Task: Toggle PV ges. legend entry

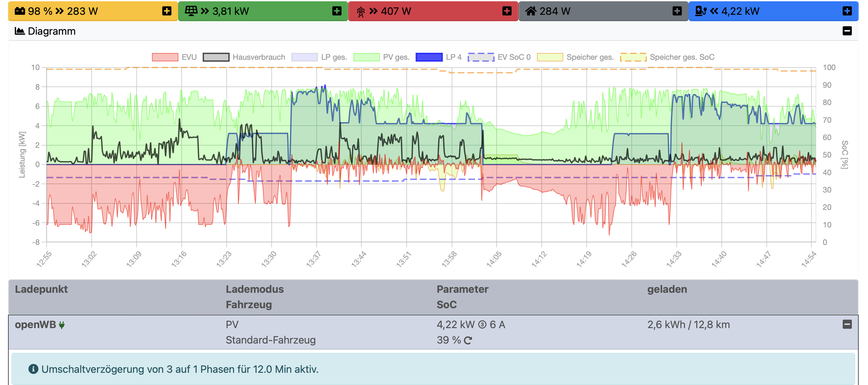Action: 366,57
